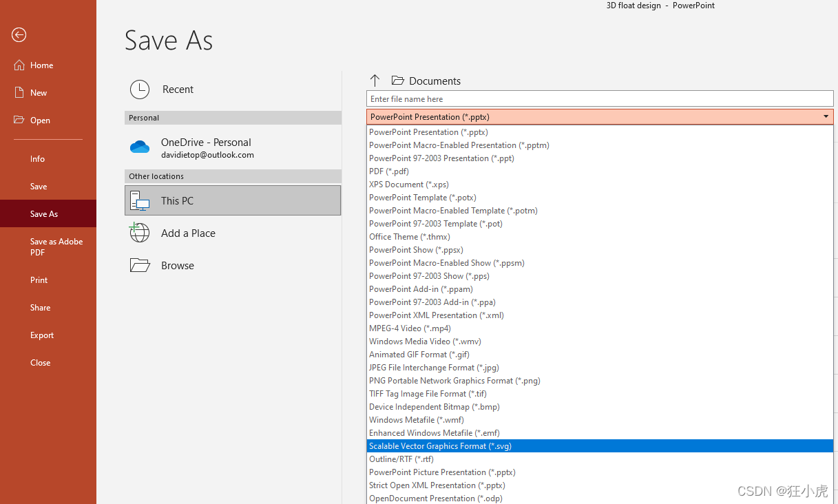Image resolution: width=838 pixels, height=504 pixels.
Task: Select PowerPoint Presentation (*.pptx) first option
Action: pyautogui.click(x=600, y=132)
